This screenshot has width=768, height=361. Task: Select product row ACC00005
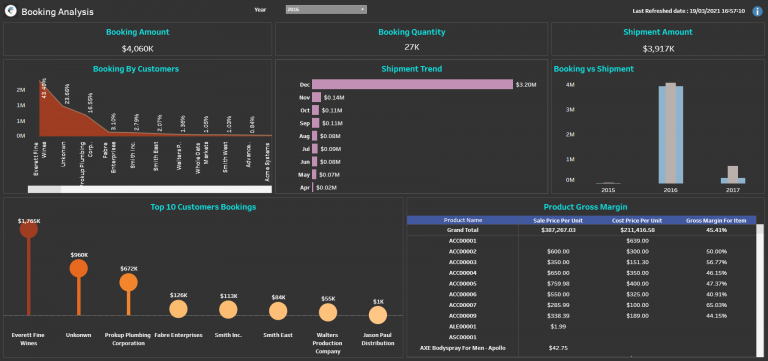point(462,284)
